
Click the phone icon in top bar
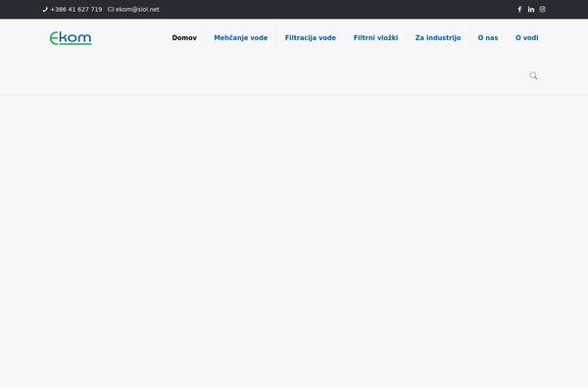click(45, 10)
